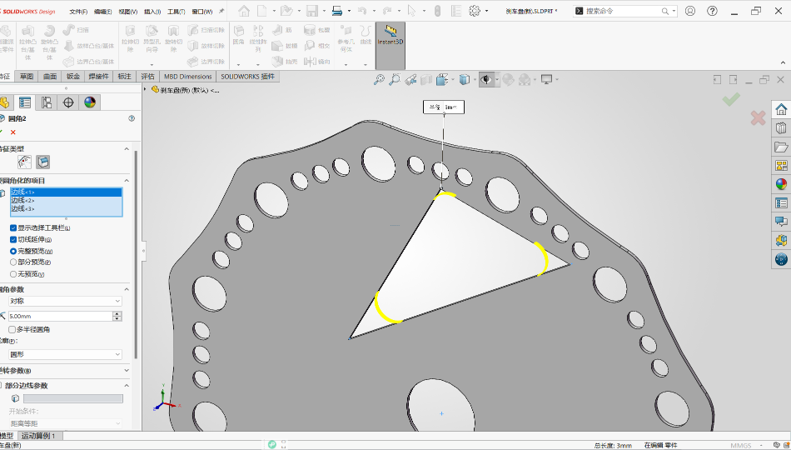Open the View (V) menu
The image size is (791, 450).
coord(128,11)
